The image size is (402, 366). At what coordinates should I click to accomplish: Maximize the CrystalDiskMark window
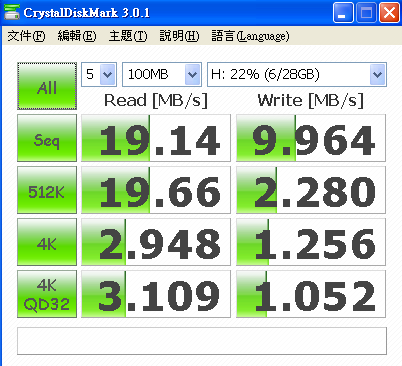coord(366,13)
